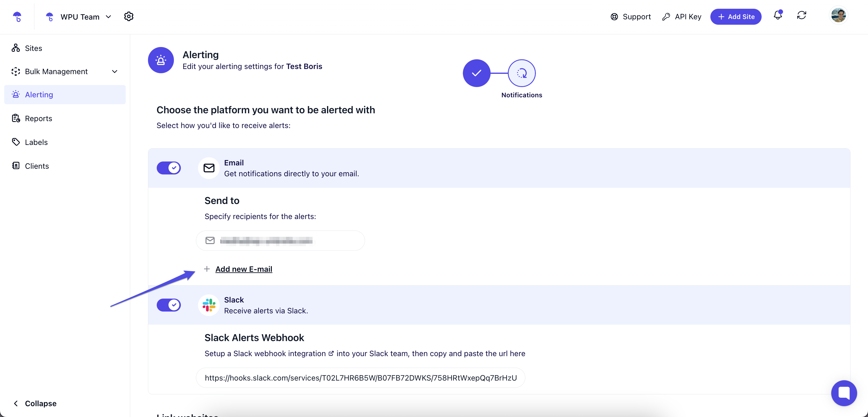
Task: Click the envelope icon inside recipient field
Action: pos(210,240)
